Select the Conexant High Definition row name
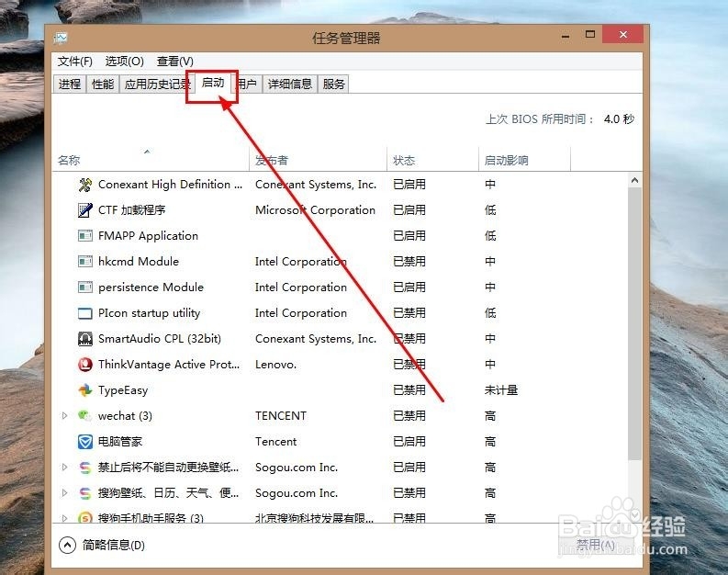This screenshot has height=575, width=728. coord(170,185)
